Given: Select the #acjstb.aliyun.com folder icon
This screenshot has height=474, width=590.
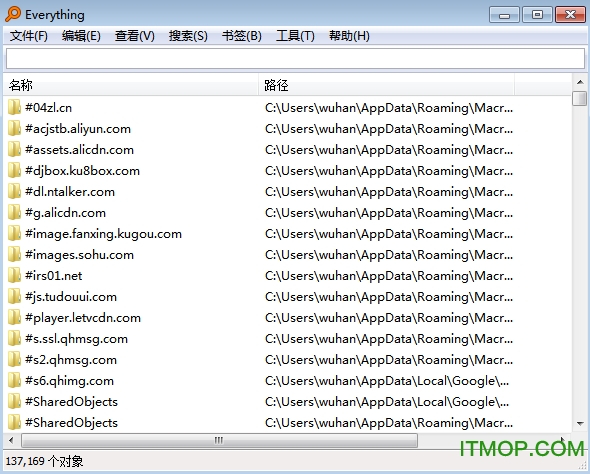Looking at the screenshot, I should (14, 129).
